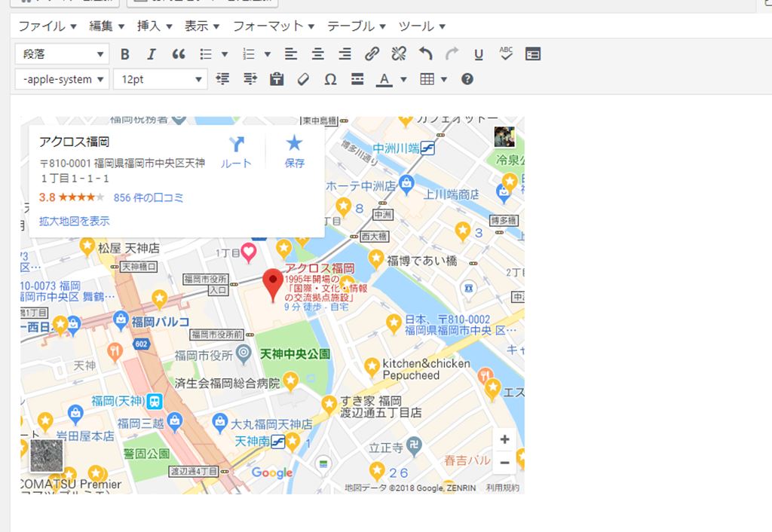772x532 pixels.
Task: Open the text color picker arrow beside A
Action: pos(403,79)
